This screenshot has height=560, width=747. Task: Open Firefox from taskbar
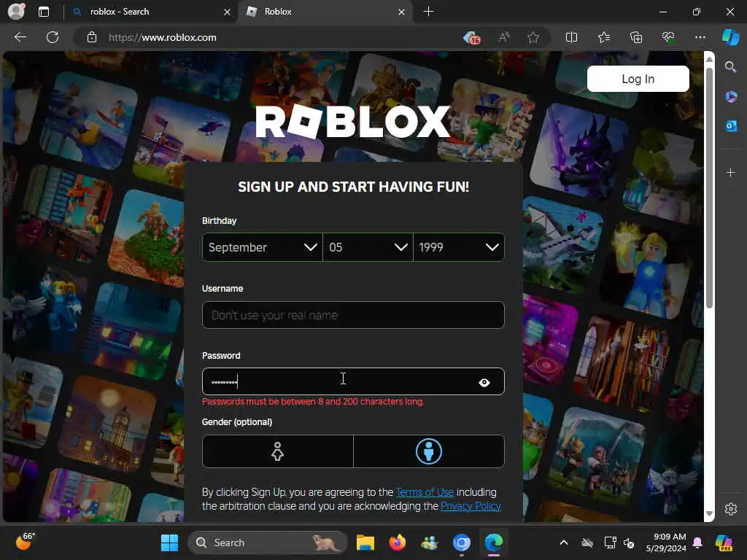(398, 542)
